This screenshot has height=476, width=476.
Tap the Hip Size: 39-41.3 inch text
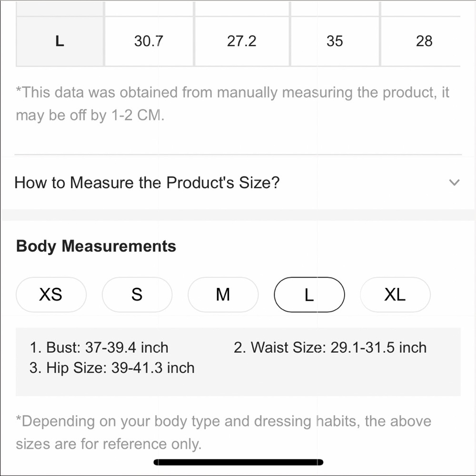[112, 368]
